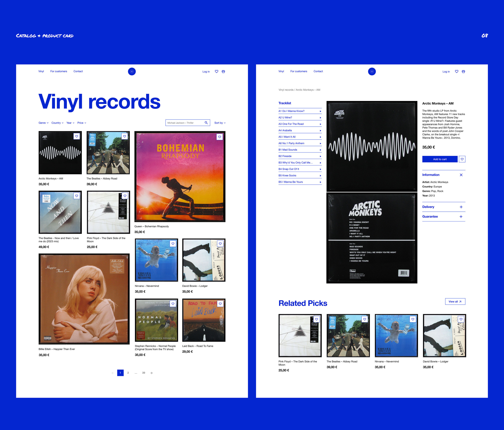Toggle favorite heart on Nirvana Nevermind catalog card
This screenshot has width=504, height=430.
coord(173,244)
